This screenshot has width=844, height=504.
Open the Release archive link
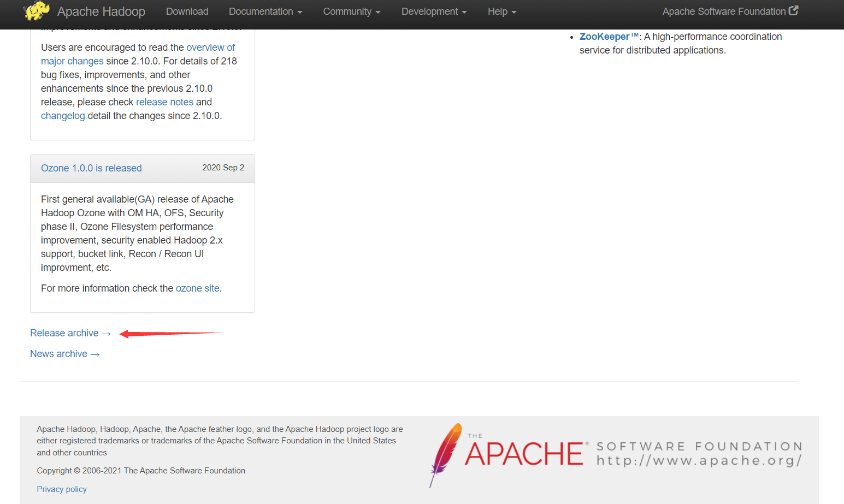tap(64, 333)
